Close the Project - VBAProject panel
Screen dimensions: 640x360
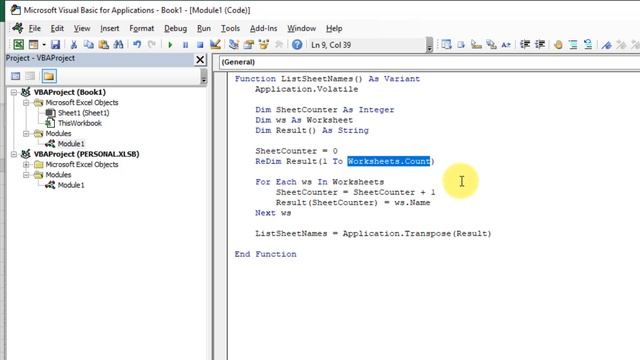click(200, 60)
